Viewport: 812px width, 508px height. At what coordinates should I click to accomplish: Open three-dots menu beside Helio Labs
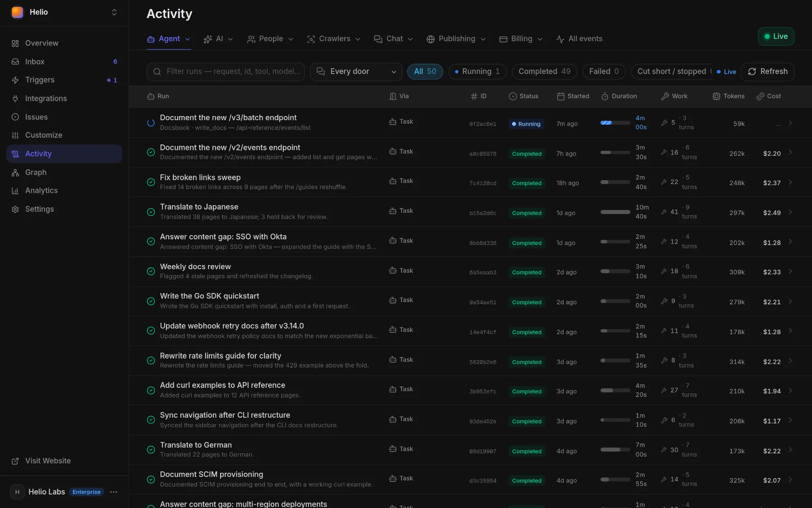114,492
